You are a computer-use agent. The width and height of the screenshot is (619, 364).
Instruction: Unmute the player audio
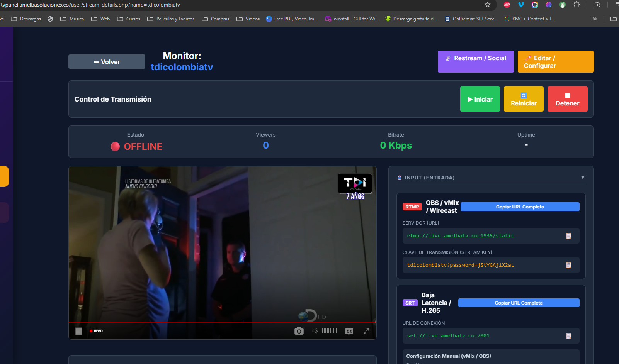315,331
